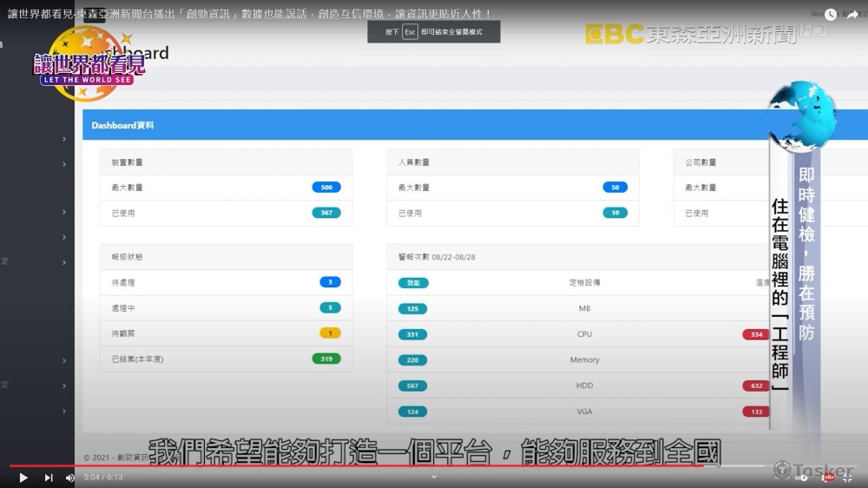
Task: Click the 331 badge in CPU row
Action: tap(412, 334)
